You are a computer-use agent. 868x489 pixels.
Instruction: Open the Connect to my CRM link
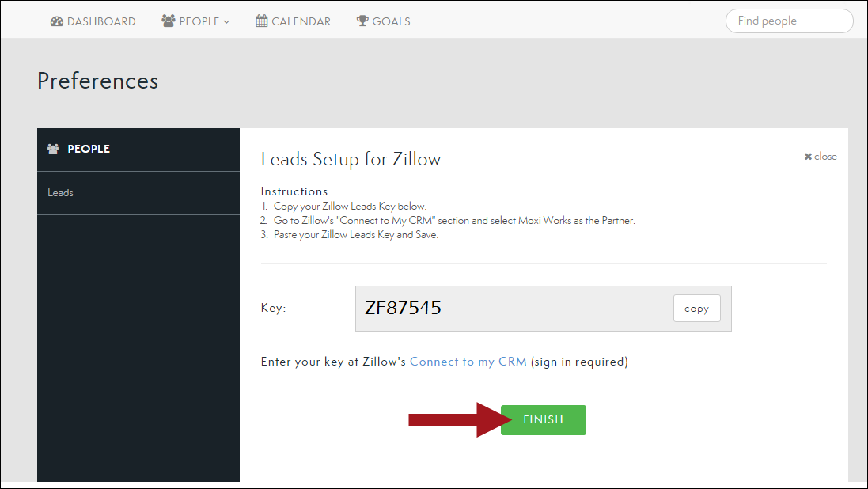(x=468, y=362)
